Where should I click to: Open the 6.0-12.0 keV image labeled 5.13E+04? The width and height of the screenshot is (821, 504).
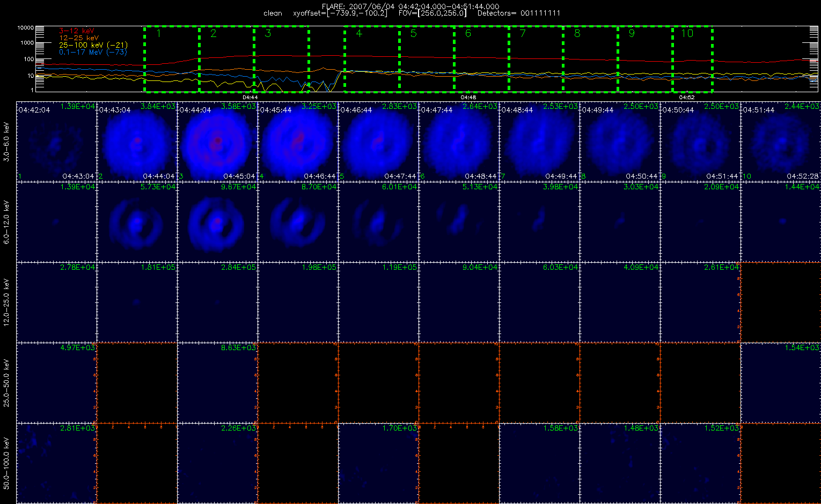point(459,221)
